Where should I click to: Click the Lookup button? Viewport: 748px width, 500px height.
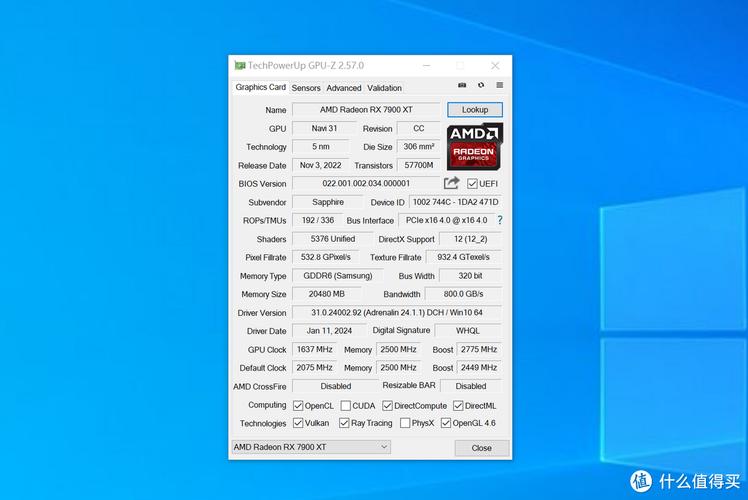[x=474, y=110]
